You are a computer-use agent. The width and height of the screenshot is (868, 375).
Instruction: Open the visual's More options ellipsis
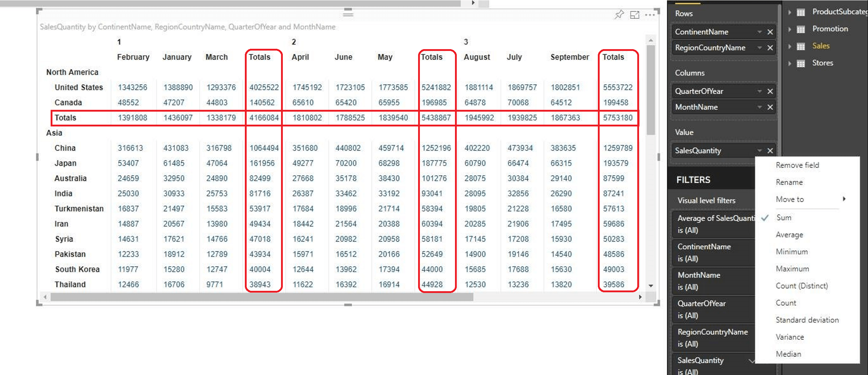tap(650, 14)
